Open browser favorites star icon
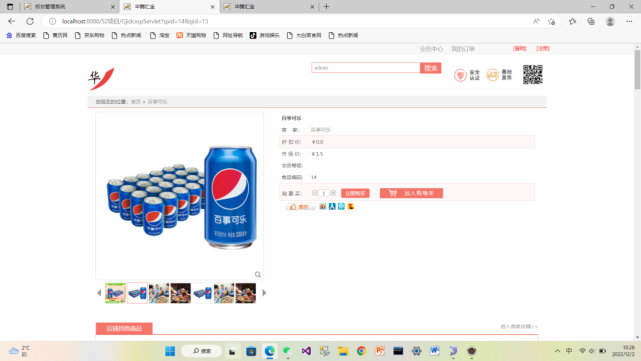 pos(572,21)
